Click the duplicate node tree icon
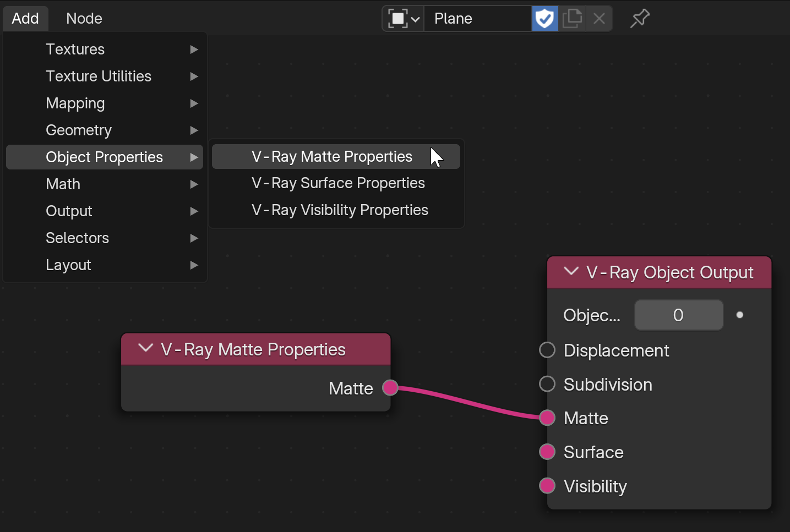 pyautogui.click(x=573, y=19)
